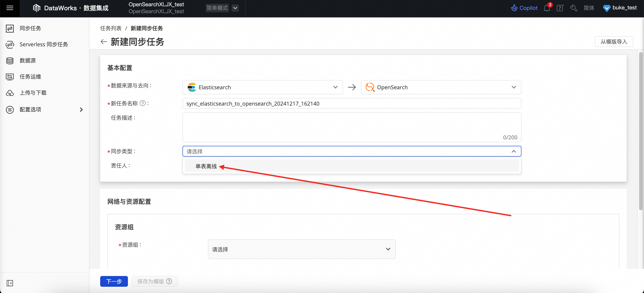Click the Serverless 同步任务 sidebar icon
This screenshot has width=644, height=293.
point(10,45)
